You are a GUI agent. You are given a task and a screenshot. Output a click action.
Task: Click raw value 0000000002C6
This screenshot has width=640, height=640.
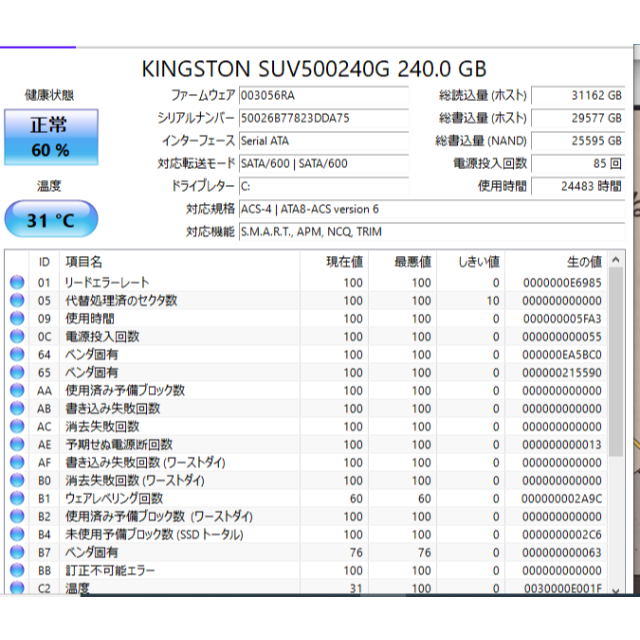[562, 535]
